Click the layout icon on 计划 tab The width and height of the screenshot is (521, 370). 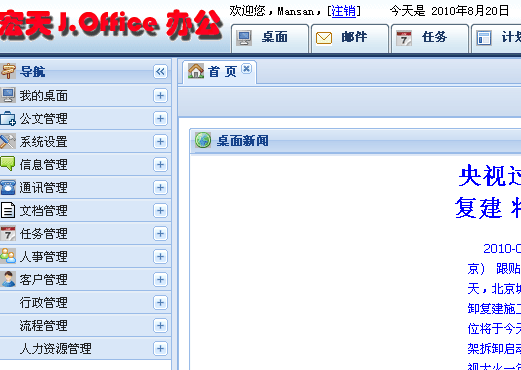coord(484,38)
